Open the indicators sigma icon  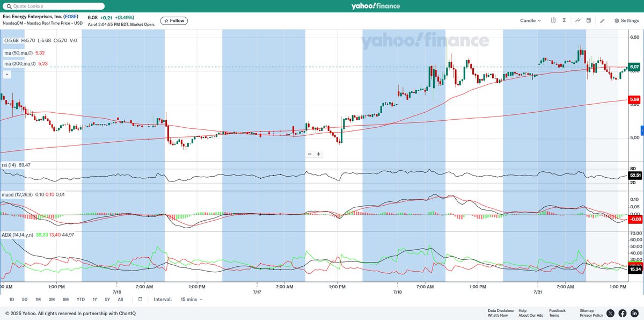point(564,20)
